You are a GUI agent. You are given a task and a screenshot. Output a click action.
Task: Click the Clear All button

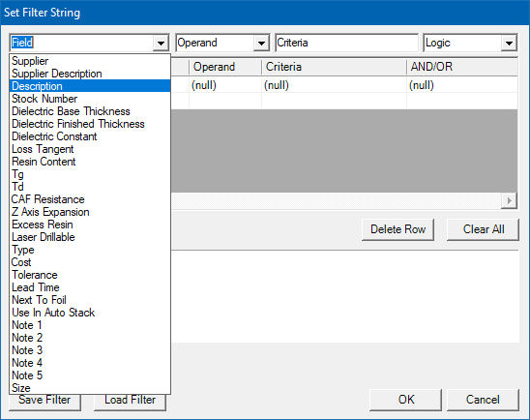click(x=483, y=229)
